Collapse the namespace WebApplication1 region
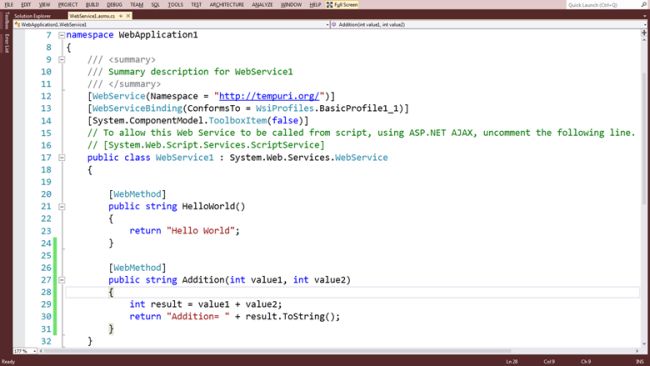This screenshot has width=650, height=366. point(61,35)
